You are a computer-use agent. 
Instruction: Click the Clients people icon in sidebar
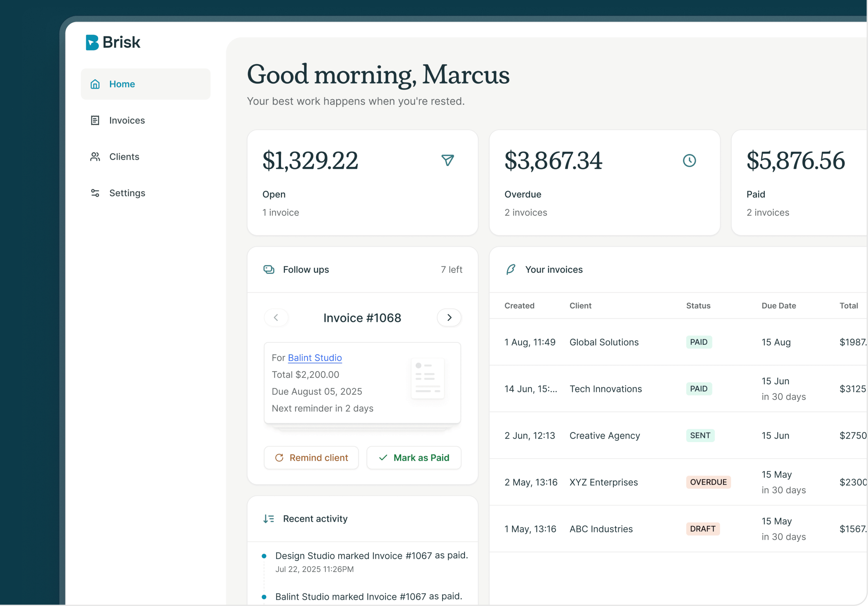pos(95,157)
